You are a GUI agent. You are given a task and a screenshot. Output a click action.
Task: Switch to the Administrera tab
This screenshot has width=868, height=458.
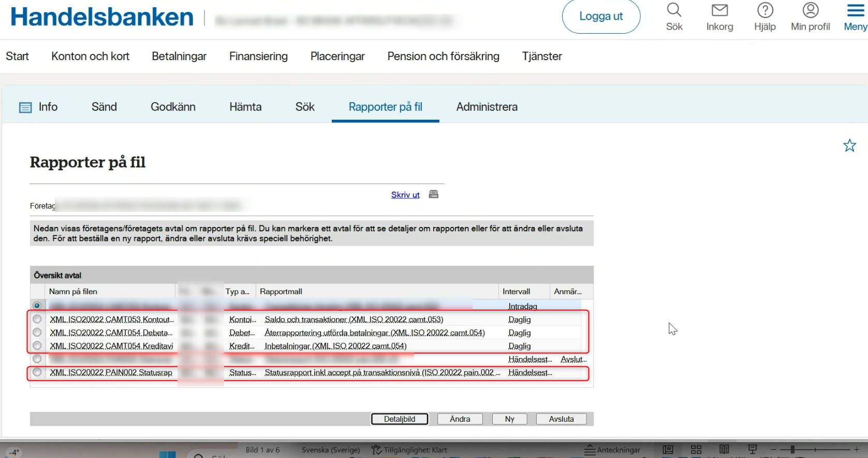(487, 107)
